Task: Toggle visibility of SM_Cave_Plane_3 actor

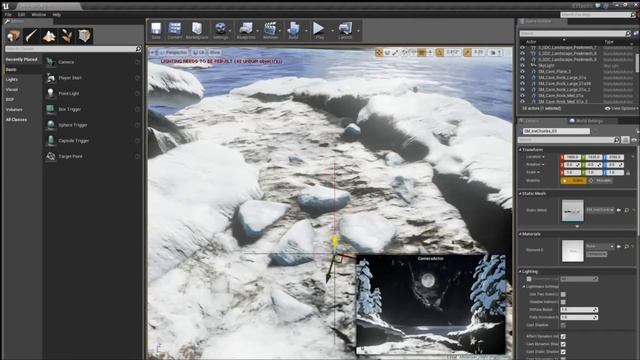Action: [x=522, y=71]
